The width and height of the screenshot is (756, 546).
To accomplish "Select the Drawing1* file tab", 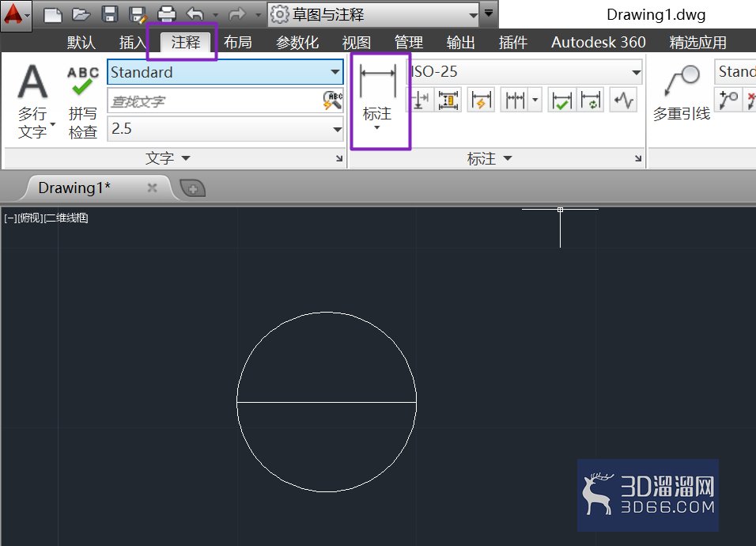I will click(74, 188).
